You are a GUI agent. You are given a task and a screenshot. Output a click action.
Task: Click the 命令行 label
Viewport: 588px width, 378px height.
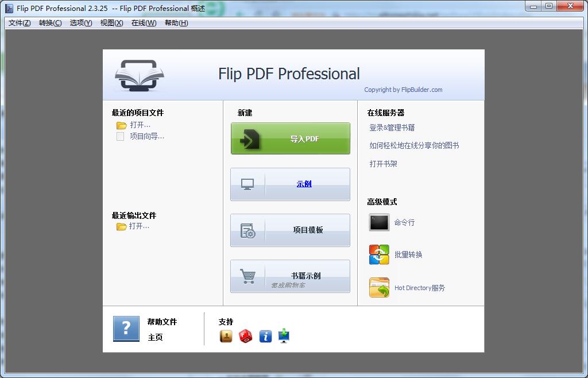[404, 222]
